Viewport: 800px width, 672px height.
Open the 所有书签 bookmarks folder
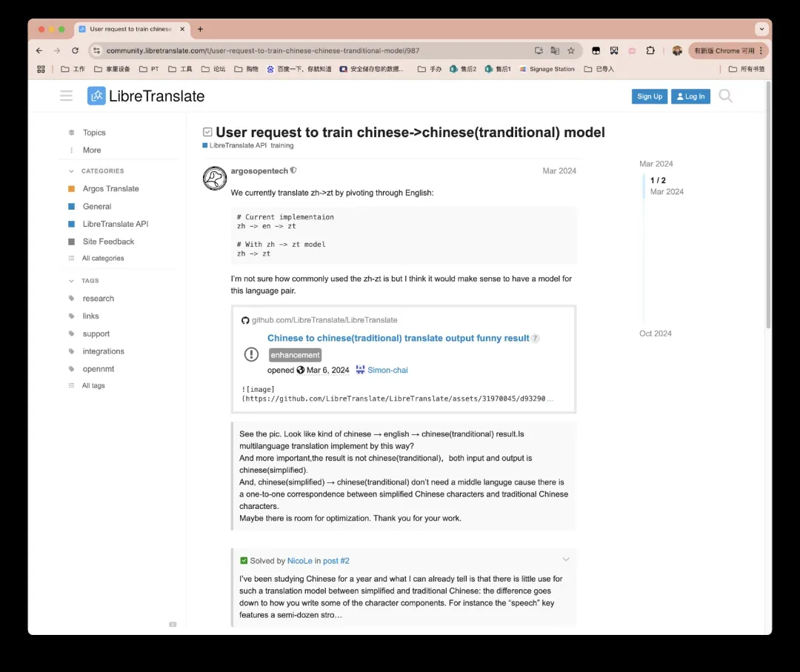(747, 69)
